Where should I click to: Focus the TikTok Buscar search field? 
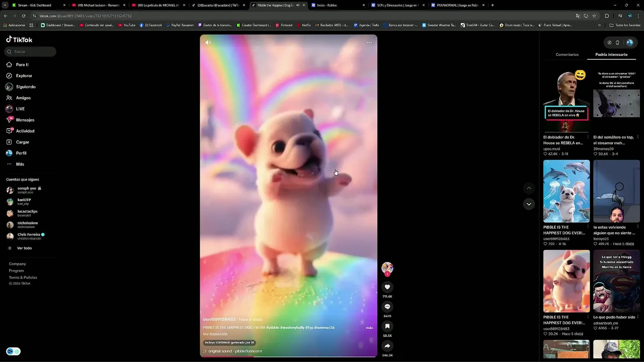click(x=31, y=52)
